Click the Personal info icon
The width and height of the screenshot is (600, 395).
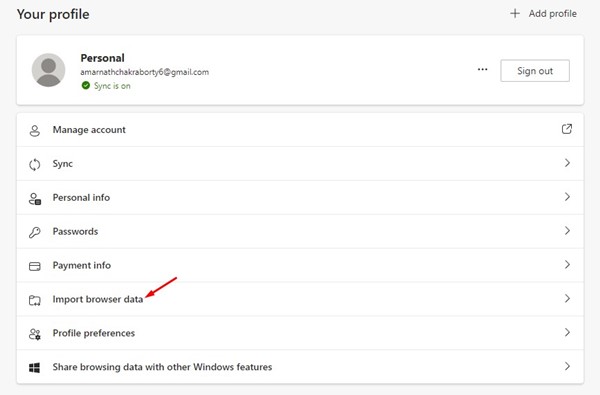click(x=35, y=199)
